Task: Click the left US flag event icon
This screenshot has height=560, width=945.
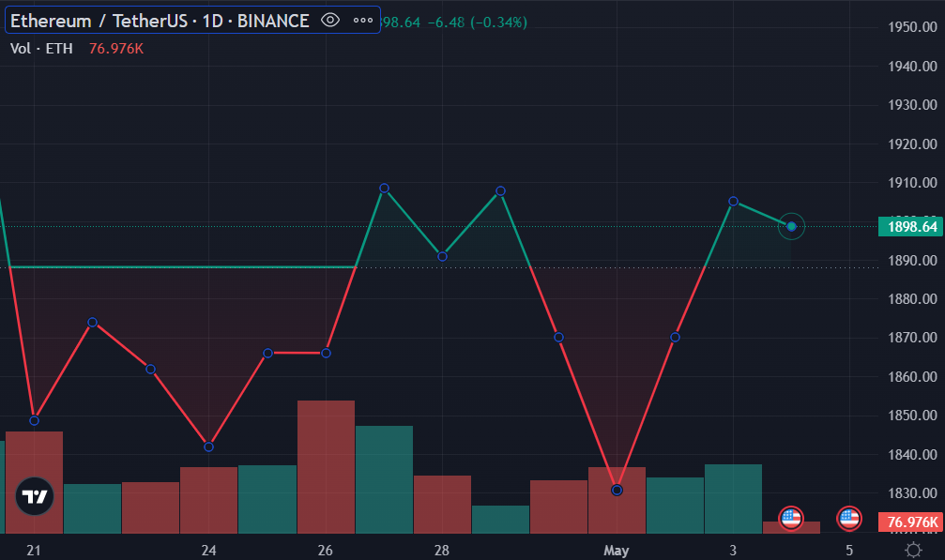Action: click(x=791, y=518)
